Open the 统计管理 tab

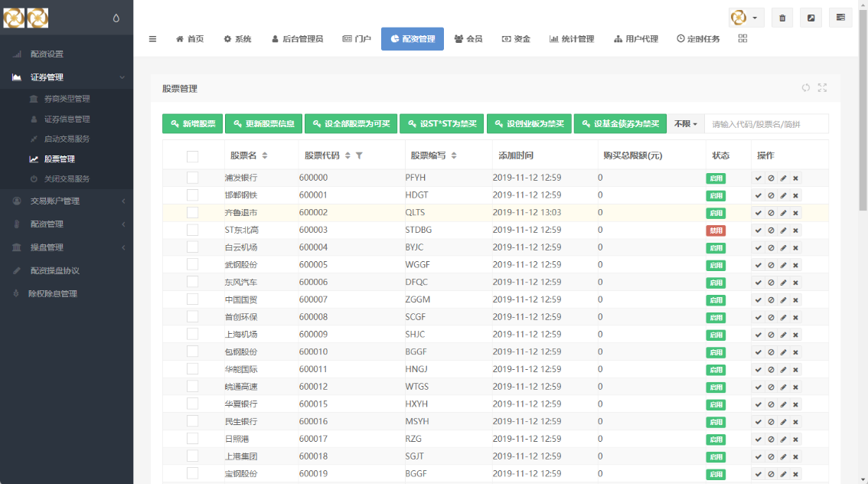click(x=572, y=39)
